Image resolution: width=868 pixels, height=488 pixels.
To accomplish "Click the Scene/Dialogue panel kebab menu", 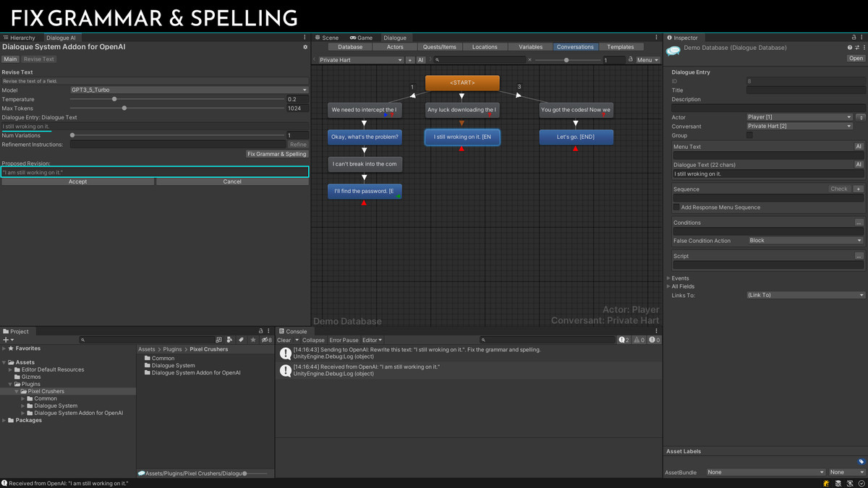I will [656, 38].
